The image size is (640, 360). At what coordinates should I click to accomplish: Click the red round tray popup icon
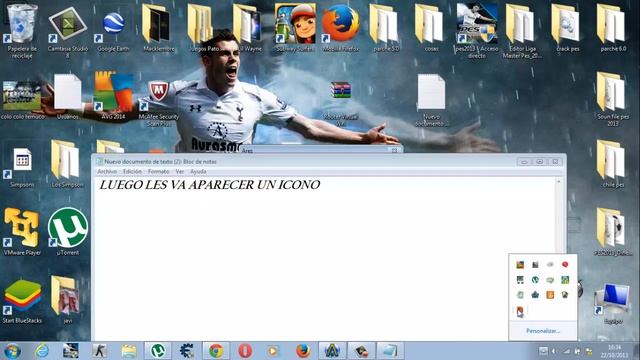coord(565,264)
